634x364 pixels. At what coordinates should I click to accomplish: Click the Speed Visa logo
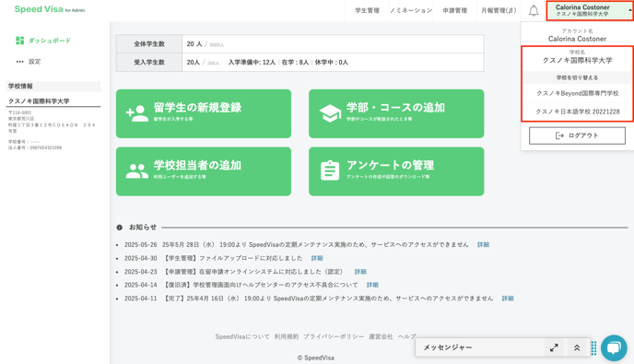[x=50, y=9]
